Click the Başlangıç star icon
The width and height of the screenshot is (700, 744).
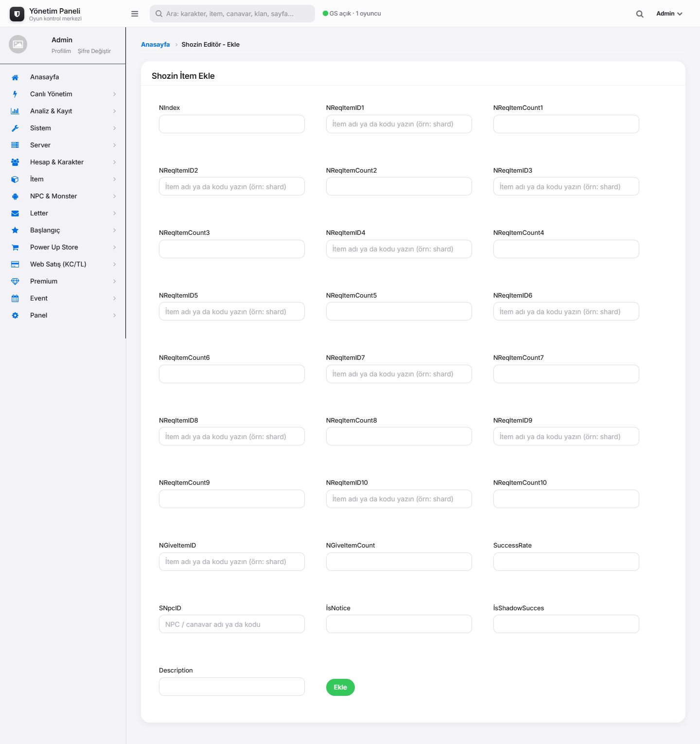coord(15,230)
